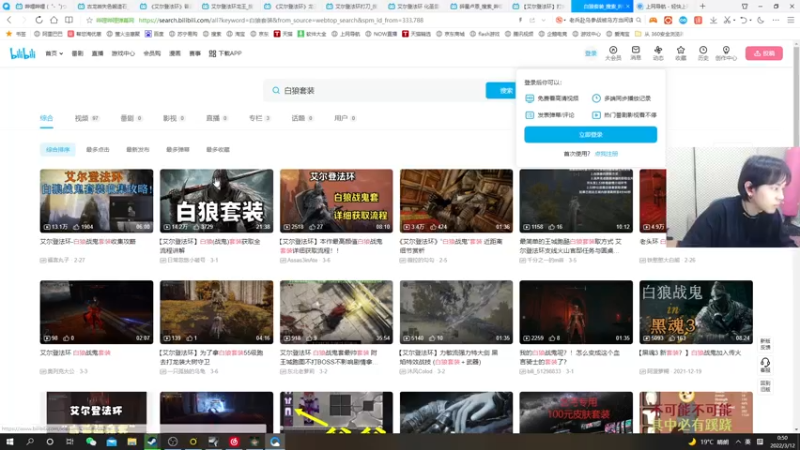The height and width of the screenshot is (450, 800).
Task: Open WeChat in the taskbar
Action: (91, 442)
